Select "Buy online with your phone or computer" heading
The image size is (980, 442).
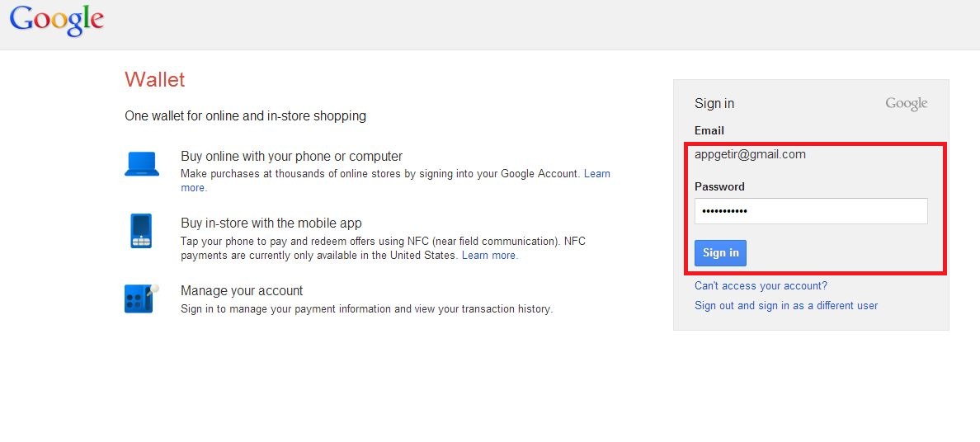coord(291,156)
